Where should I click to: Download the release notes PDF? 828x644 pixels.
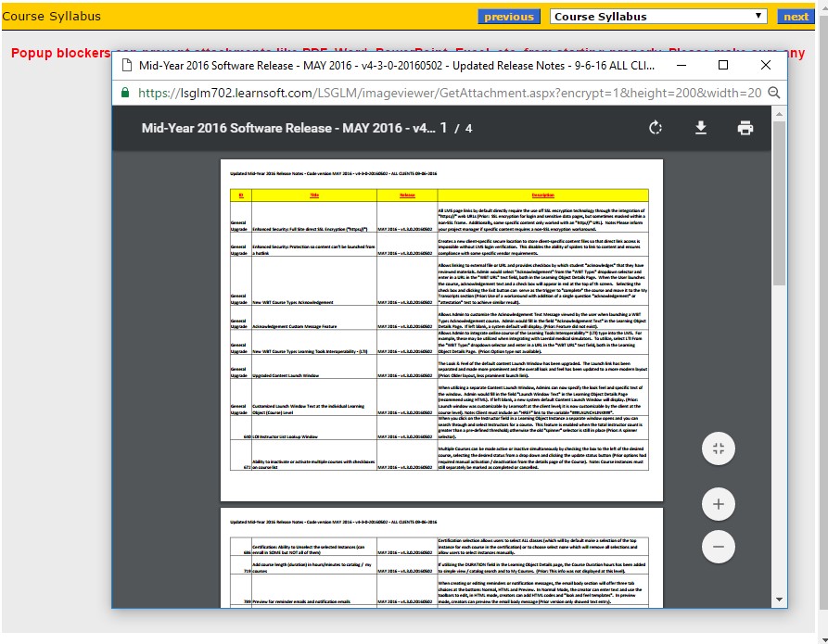coord(701,128)
